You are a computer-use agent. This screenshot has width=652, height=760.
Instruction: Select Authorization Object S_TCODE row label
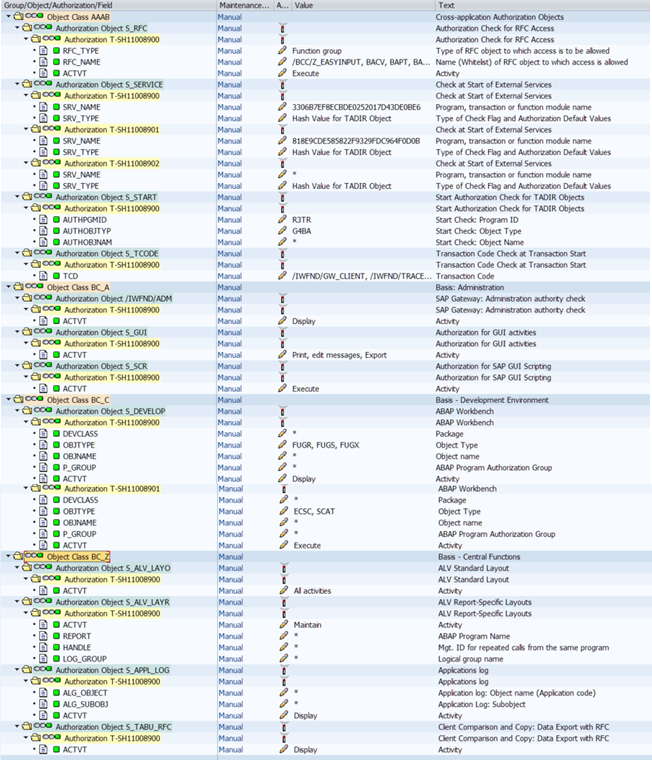click(x=107, y=253)
